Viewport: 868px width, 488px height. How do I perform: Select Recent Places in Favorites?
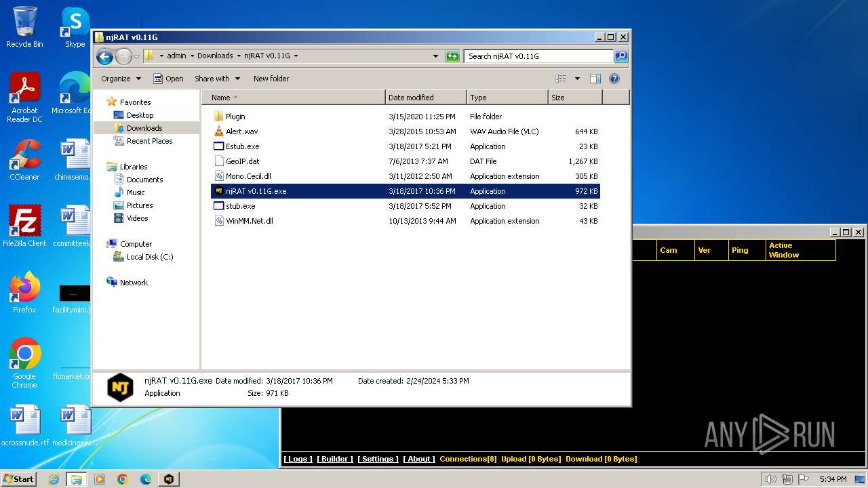[149, 141]
